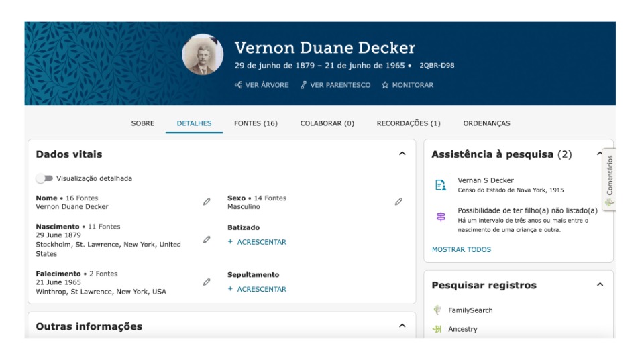Go to the RECORDAÇÕES (1) tab

(x=409, y=123)
